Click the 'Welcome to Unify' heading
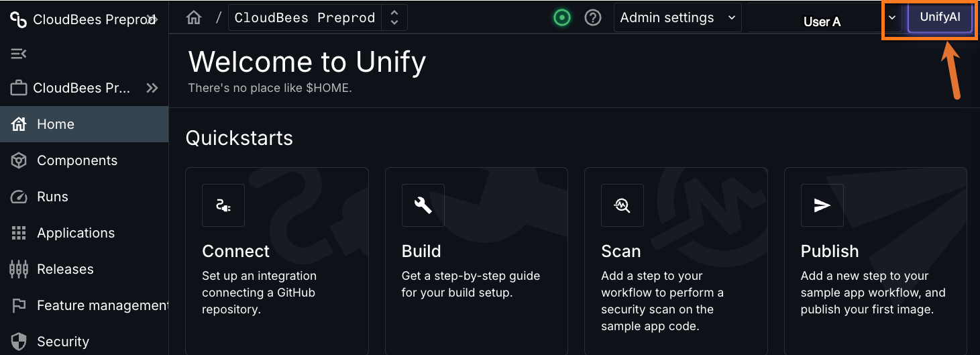Image resolution: width=980 pixels, height=355 pixels. pos(307,62)
